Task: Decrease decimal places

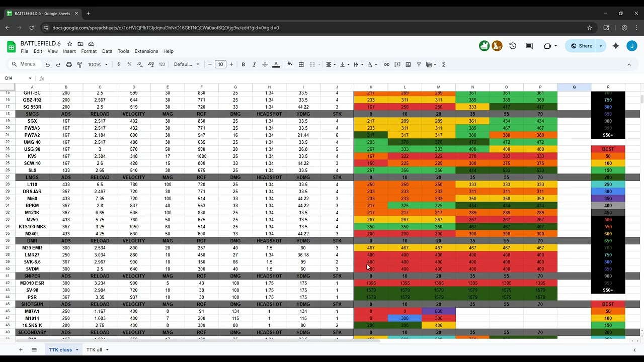Action: point(140,64)
